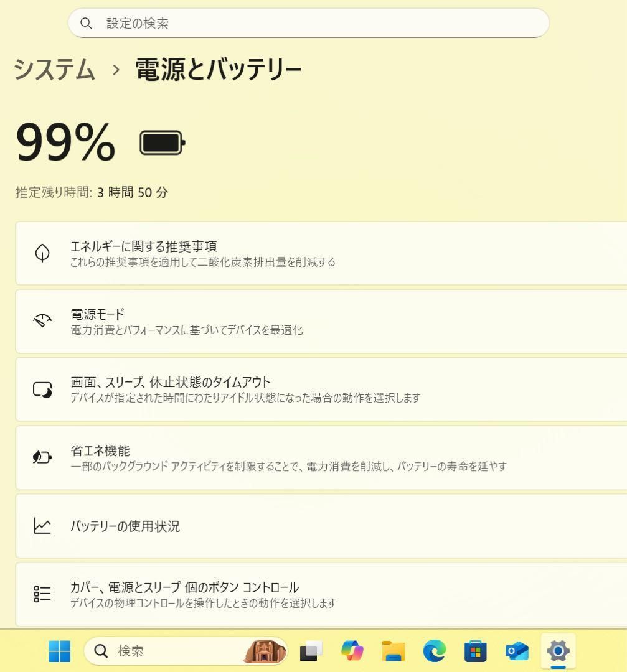The image size is (627, 672).
Task: Click the Task View taskbar button
Action: point(311,651)
